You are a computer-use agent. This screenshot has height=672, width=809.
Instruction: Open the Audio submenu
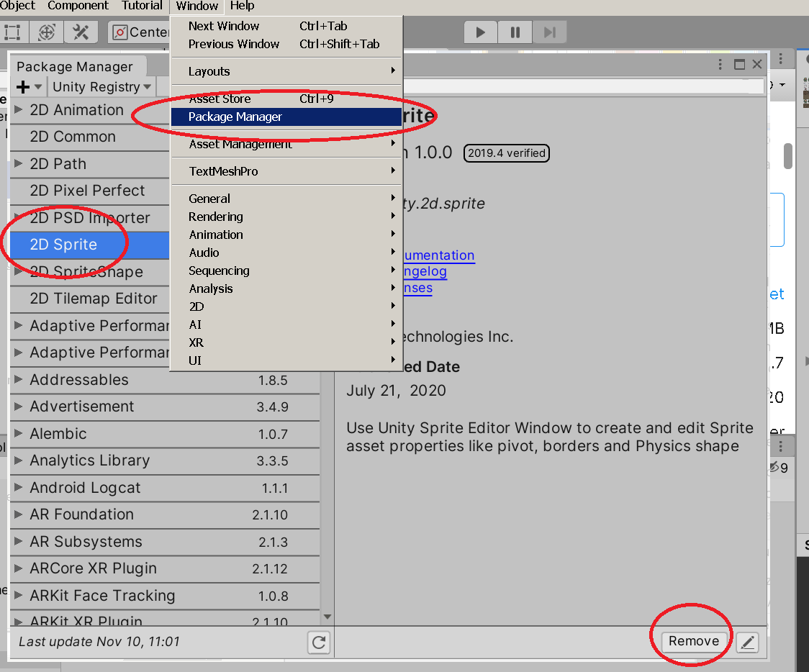click(x=286, y=253)
